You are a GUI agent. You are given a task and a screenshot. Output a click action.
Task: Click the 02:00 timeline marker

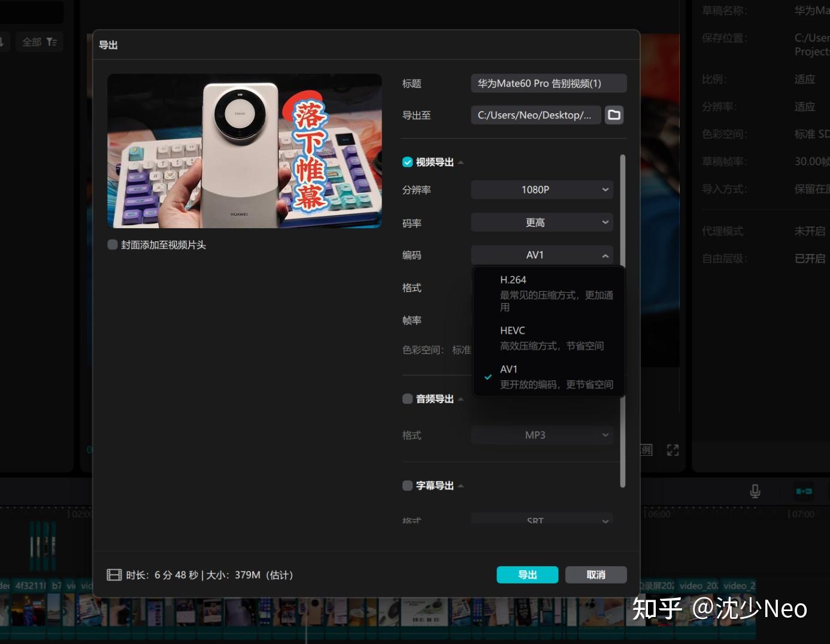[82, 514]
